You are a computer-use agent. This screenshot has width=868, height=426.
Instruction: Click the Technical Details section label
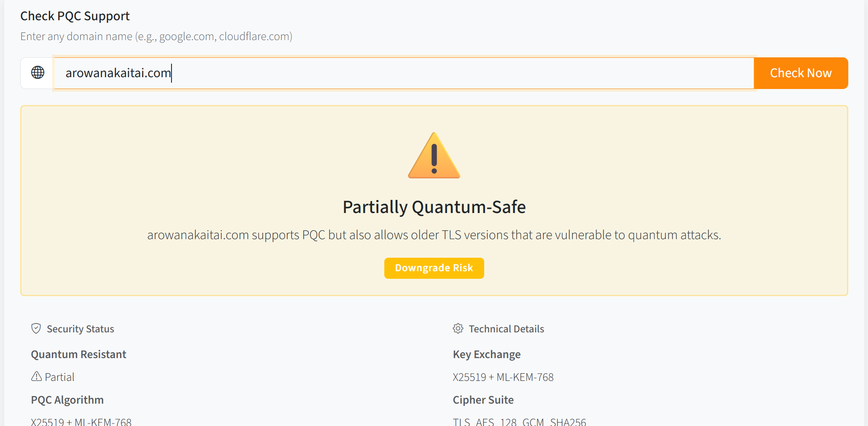506,329
